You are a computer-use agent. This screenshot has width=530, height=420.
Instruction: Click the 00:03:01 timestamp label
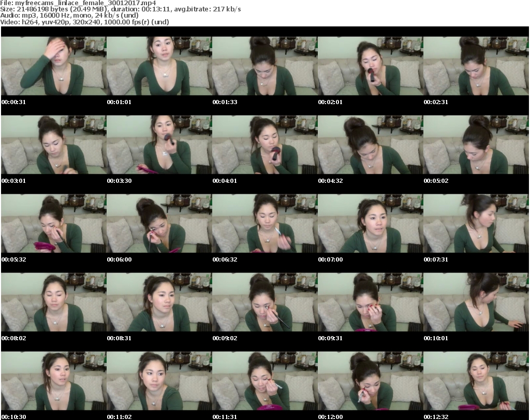click(13, 181)
